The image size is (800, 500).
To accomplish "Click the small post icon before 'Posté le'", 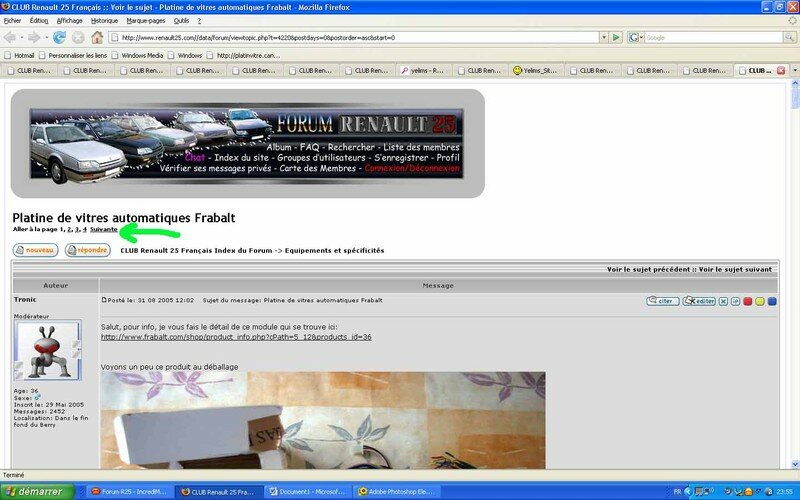I will tap(104, 300).
